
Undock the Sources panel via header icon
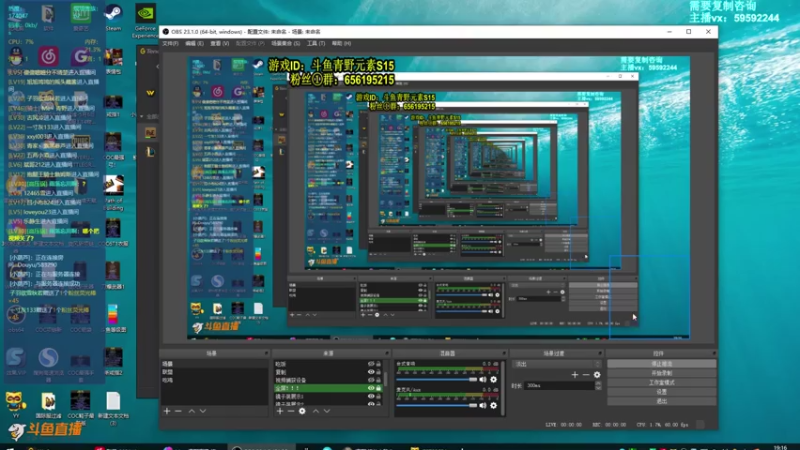pos(387,353)
